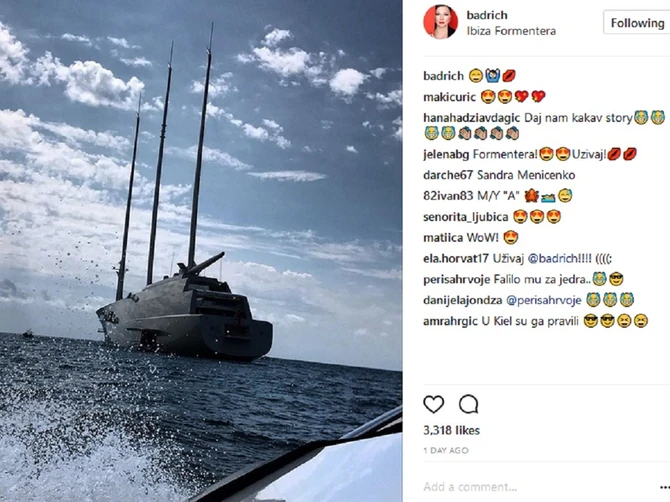Image resolution: width=670 pixels, height=502 pixels.
Task: View the 3,318 likes list
Action: pyautogui.click(x=451, y=430)
